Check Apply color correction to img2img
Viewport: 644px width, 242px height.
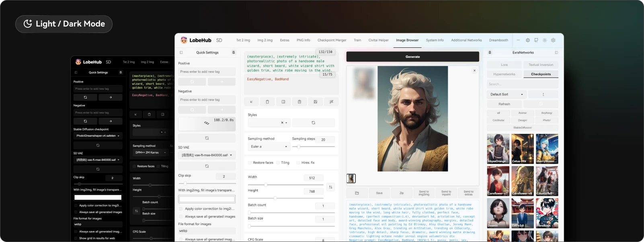point(181,209)
